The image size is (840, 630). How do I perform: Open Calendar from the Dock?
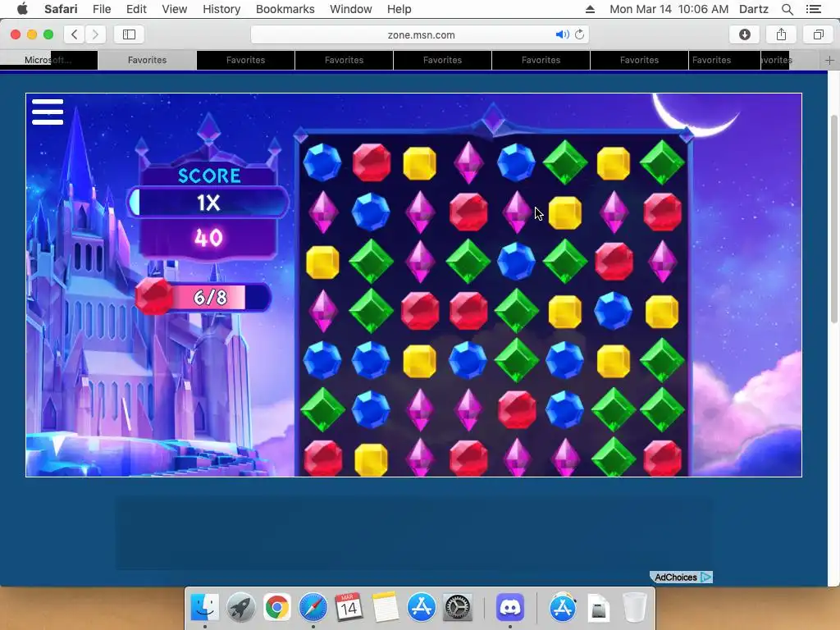click(349, 607)
